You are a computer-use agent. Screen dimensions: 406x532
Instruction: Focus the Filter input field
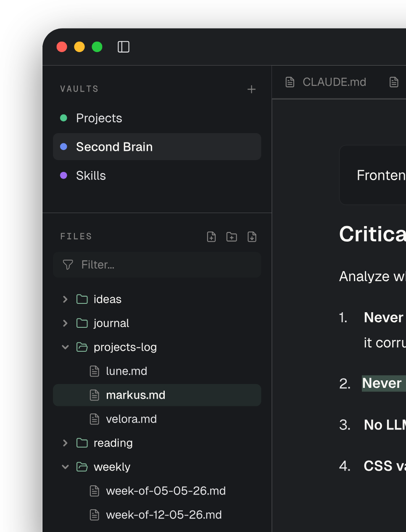tap(157, 265)
